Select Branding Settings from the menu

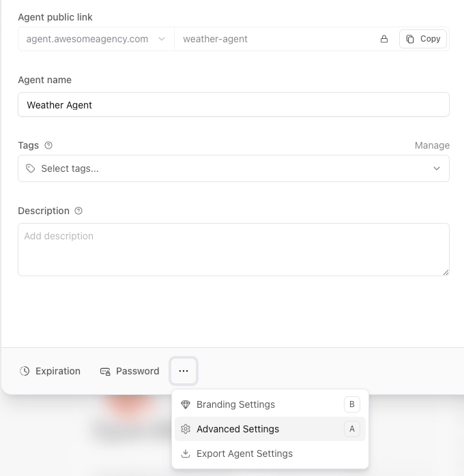270,404
